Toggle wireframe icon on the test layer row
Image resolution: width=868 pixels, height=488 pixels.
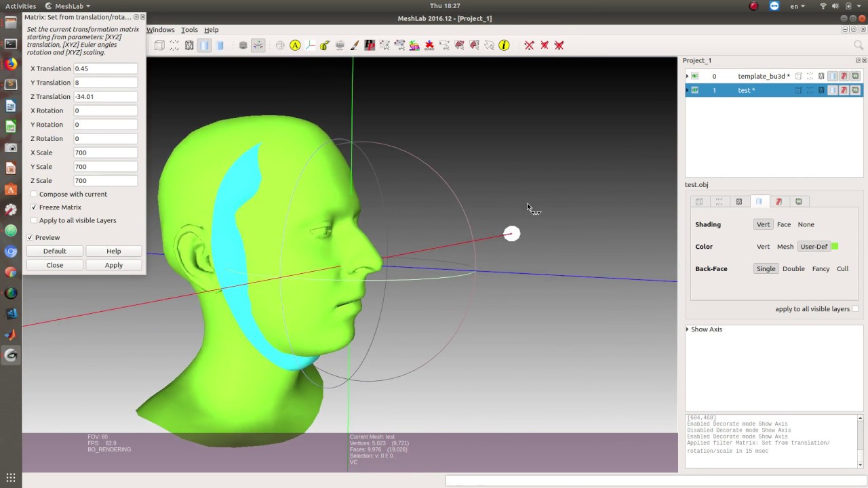point(821,90)
